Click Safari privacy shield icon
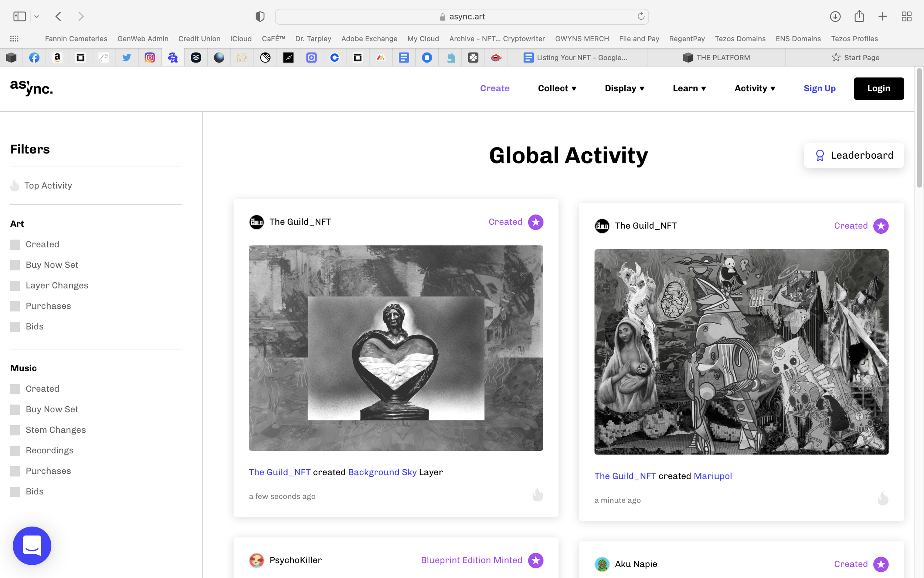 [260, 16]
